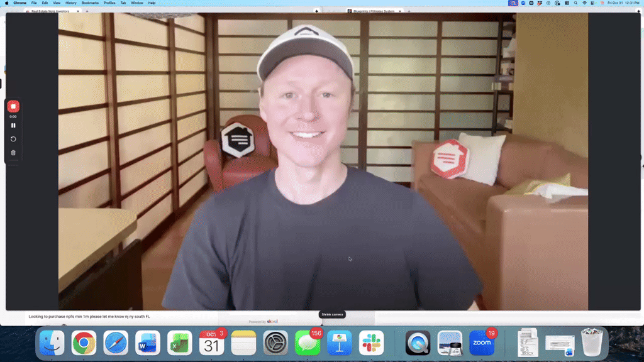Launch Microsoft Word from the Dock
644x362 pixels.
point(148,343)
